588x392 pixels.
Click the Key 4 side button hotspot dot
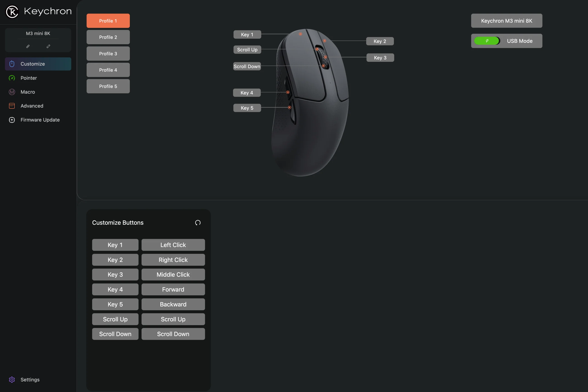[288, 92]
